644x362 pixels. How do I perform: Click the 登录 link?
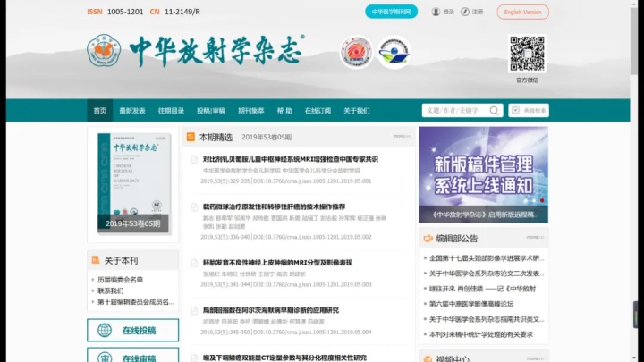click(448, 12)
